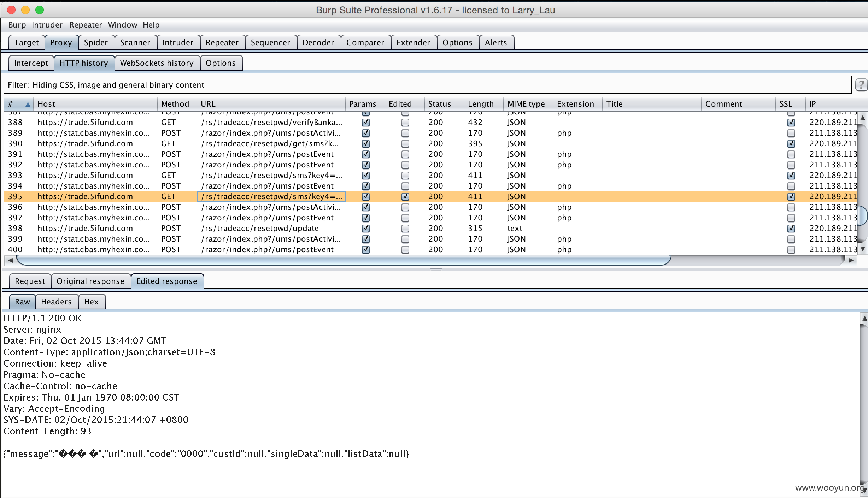The image size is (868, 498).
Task: Select row 390 get/sms request
Action: point(431,144)
